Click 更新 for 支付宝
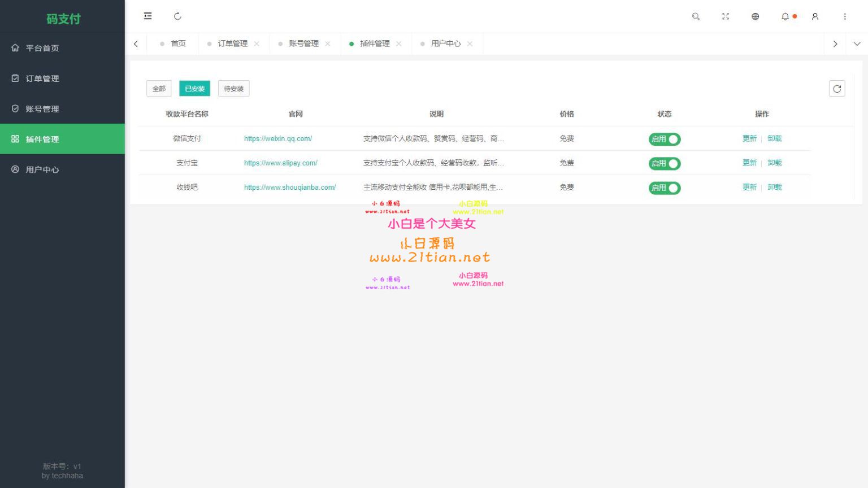Viewport: 868px width, 488px height. click(749, 163)
